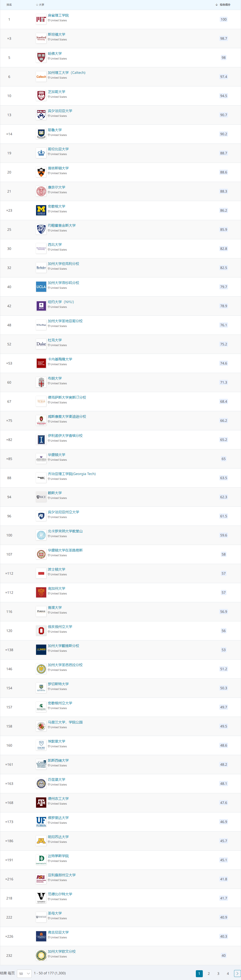
Task: Open the Caltech logo thumbnail
Action: (41, 77)
